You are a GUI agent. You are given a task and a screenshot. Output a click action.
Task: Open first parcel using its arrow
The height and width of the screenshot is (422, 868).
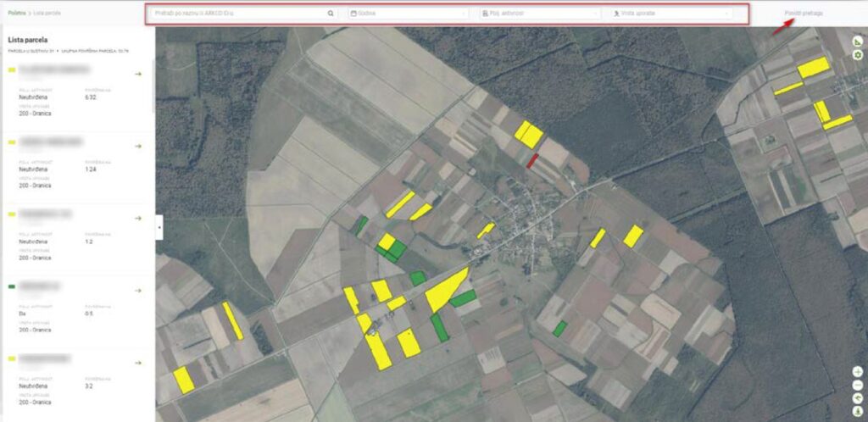point(138,75)
